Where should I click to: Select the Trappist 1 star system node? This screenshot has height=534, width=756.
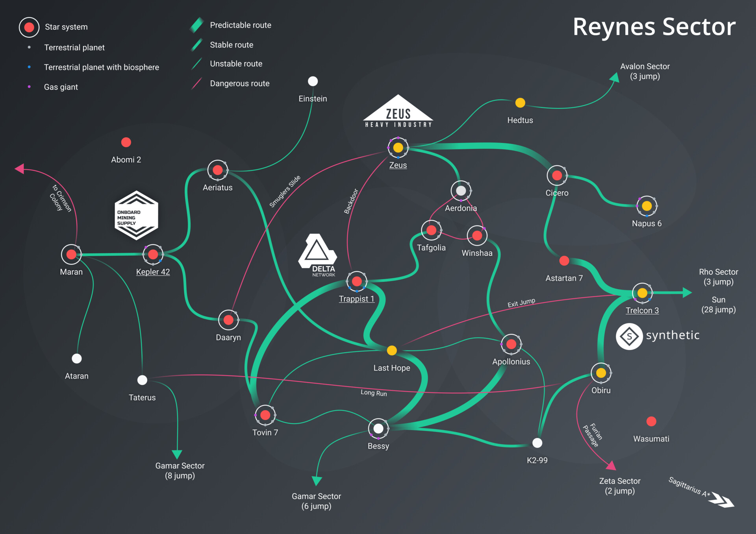point(357,281)
